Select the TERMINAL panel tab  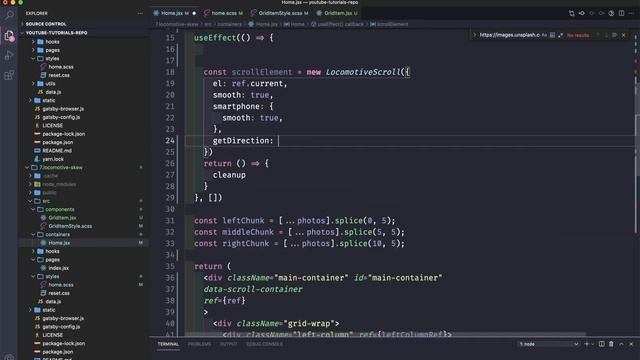(x=168, y=344)
